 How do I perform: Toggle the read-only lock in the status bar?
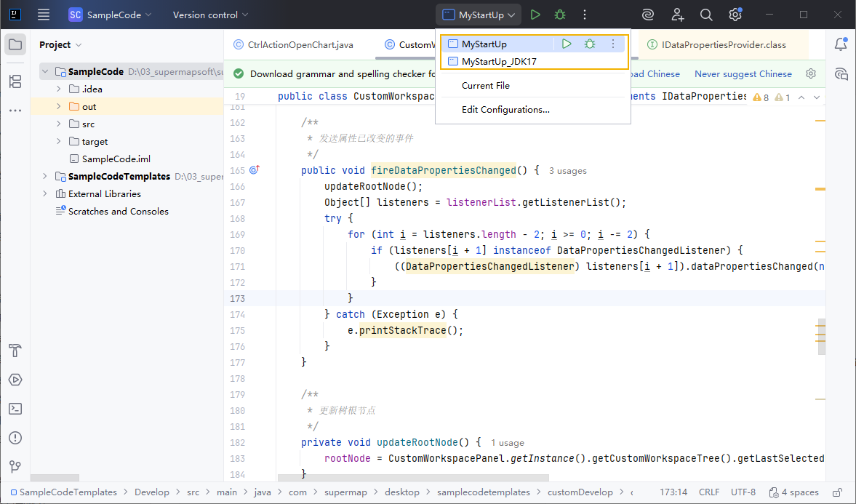point(837,492)
